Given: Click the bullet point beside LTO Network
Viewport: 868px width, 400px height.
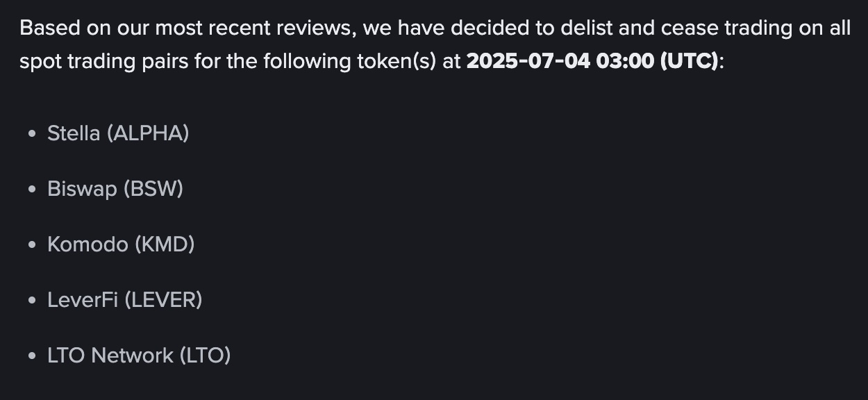Looking at the screenshot, I should click(31, 356).
